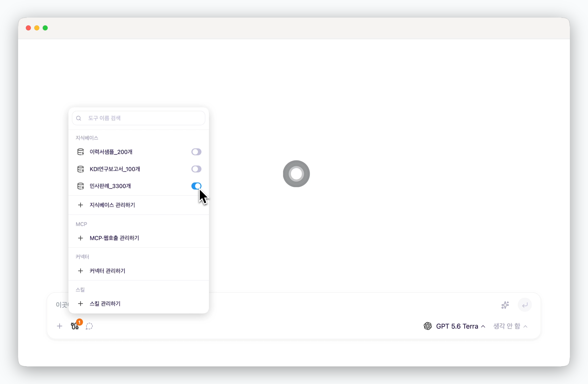Focus the 도구 이름 검색 search field
Screen dimensions: 588x384
139,118
